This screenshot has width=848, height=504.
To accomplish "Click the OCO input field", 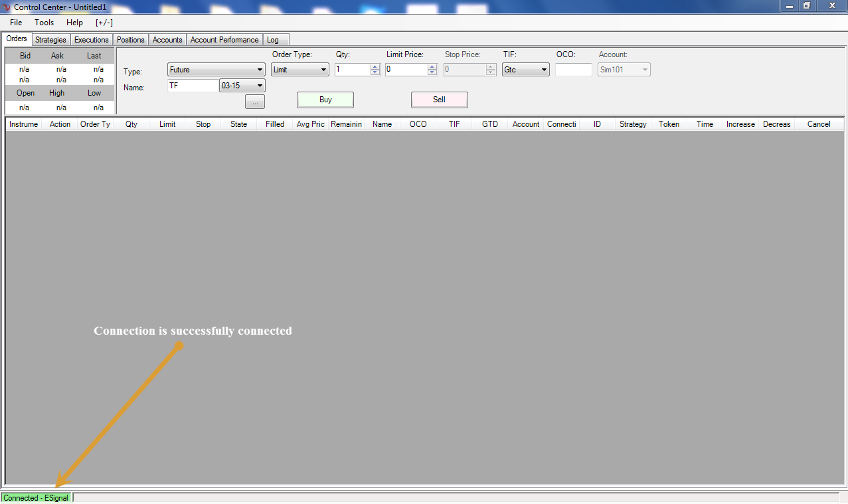I will coord(574,70).
